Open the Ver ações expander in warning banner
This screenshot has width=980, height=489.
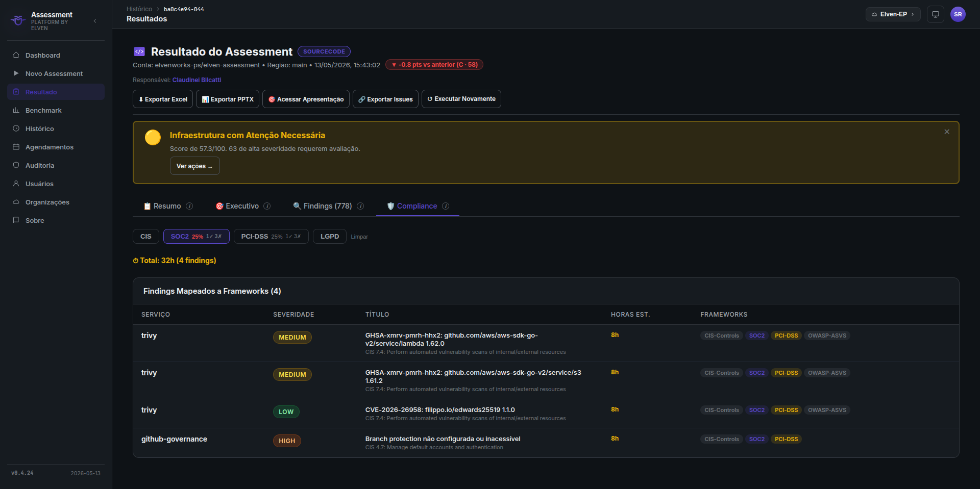195,166
